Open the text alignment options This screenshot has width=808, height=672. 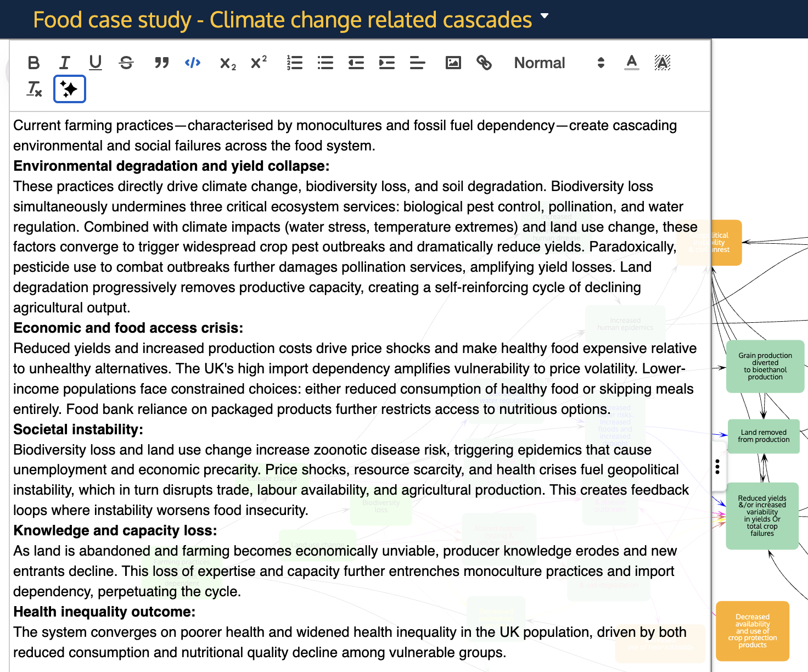418,63
